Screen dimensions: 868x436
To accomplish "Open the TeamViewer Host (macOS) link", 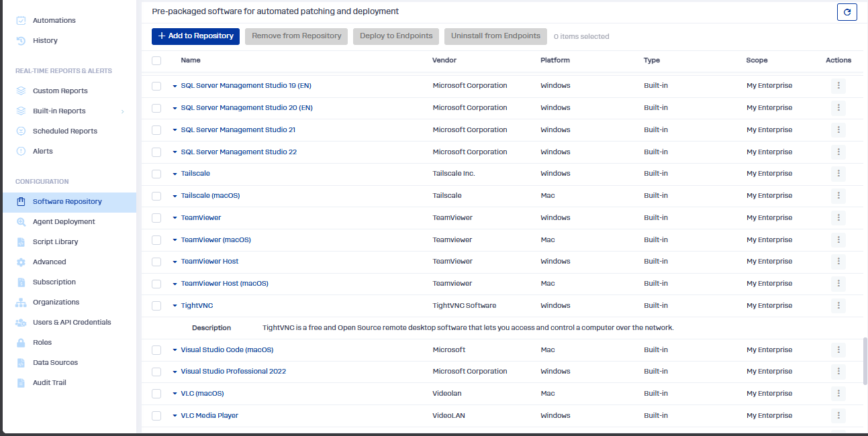I will 224,284.
